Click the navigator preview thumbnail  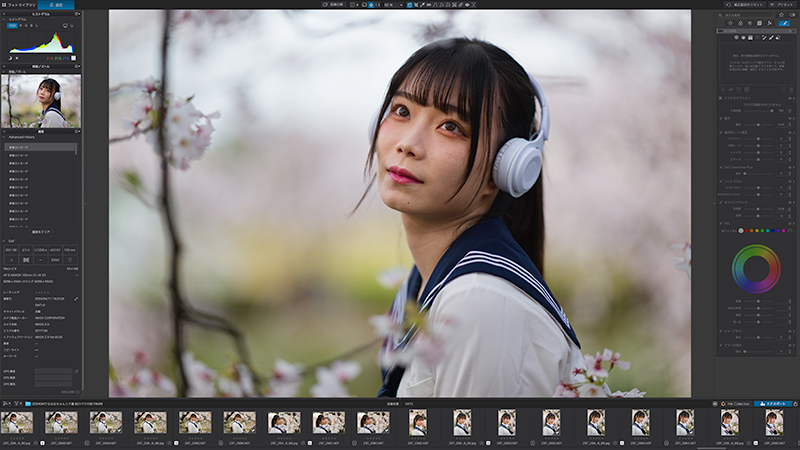click(x=41, y=101)
